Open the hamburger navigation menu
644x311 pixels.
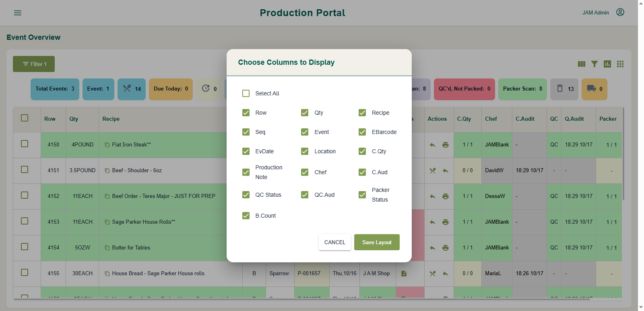[x=18, y=13]
